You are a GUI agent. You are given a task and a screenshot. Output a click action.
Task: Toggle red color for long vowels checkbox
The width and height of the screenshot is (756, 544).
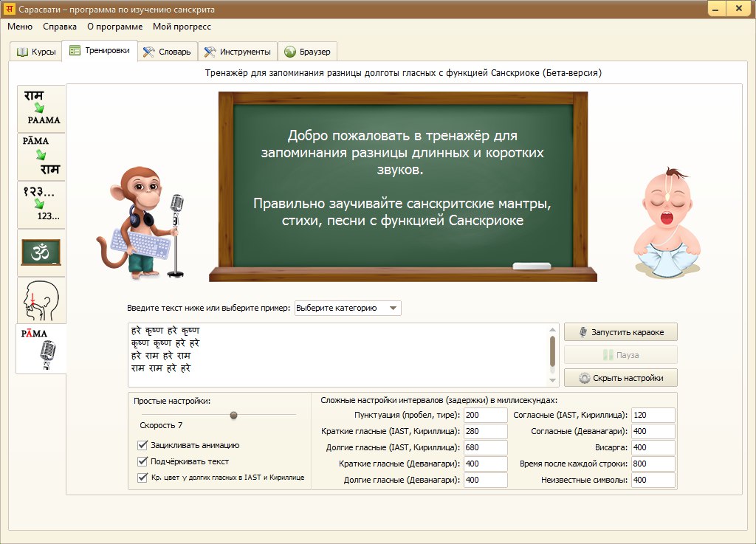142,478
